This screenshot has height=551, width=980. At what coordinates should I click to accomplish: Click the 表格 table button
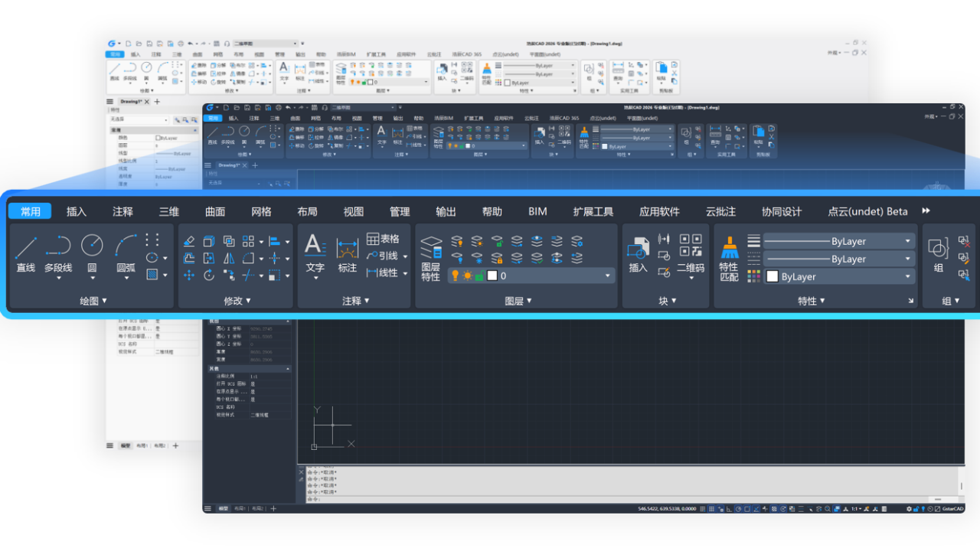383,239
